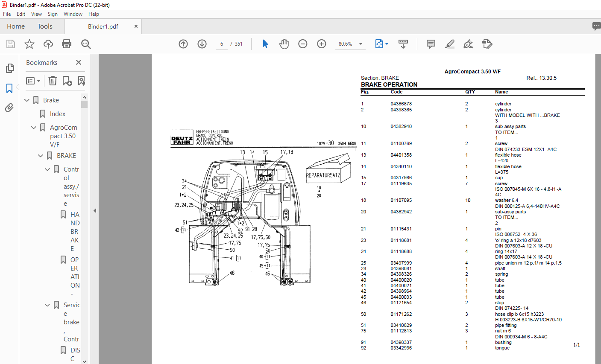Screen dimensions: 601x364
Task: Click the Save file icon
Action: click(x=11, y=44)
